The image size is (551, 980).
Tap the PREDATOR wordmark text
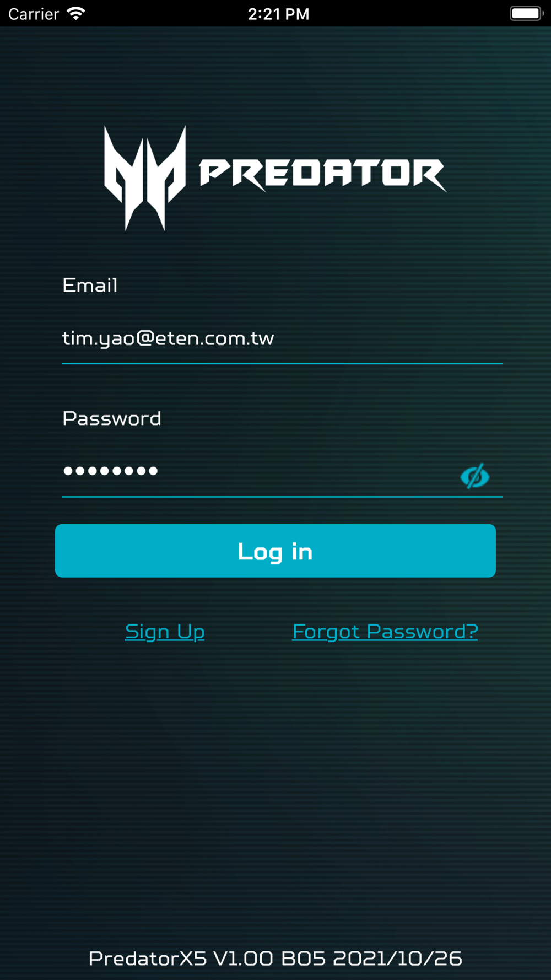(x=323, y=175)
